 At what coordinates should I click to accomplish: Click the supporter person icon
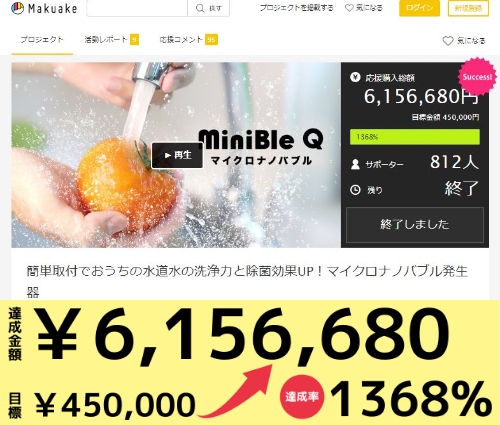coord(355,164)
